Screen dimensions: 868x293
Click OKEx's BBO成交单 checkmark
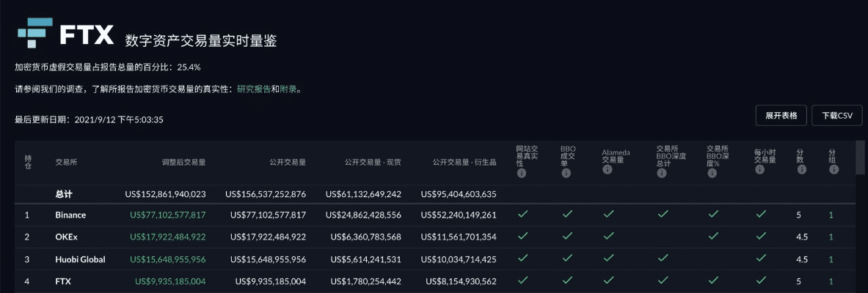pyautogui.click(x=567, y=237)
